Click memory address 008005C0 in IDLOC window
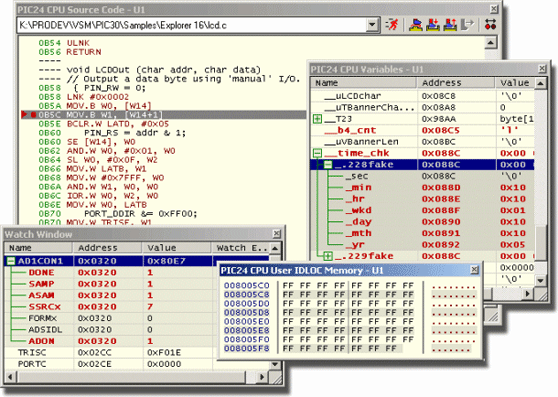 (x=247, y=286)
